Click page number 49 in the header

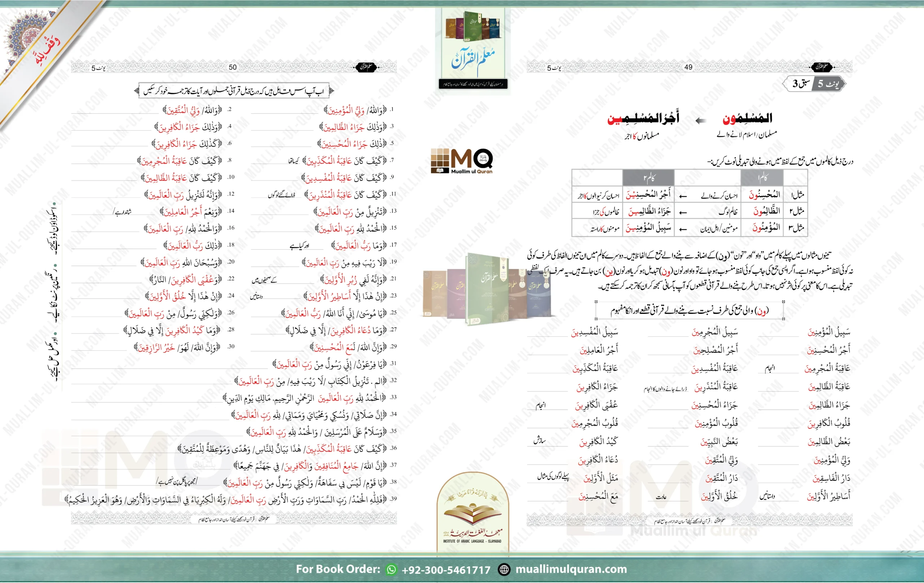pyautogui.click(x=688, y=67)
